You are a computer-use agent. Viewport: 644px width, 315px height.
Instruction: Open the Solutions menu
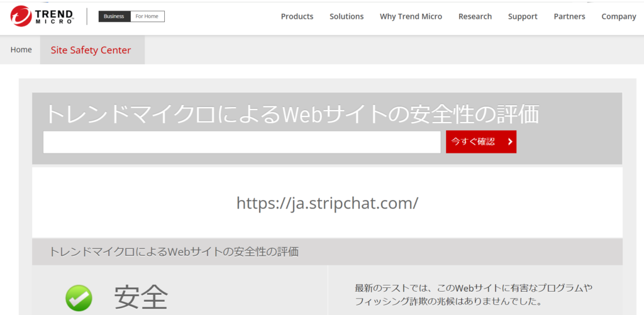[x=347, y=16]
